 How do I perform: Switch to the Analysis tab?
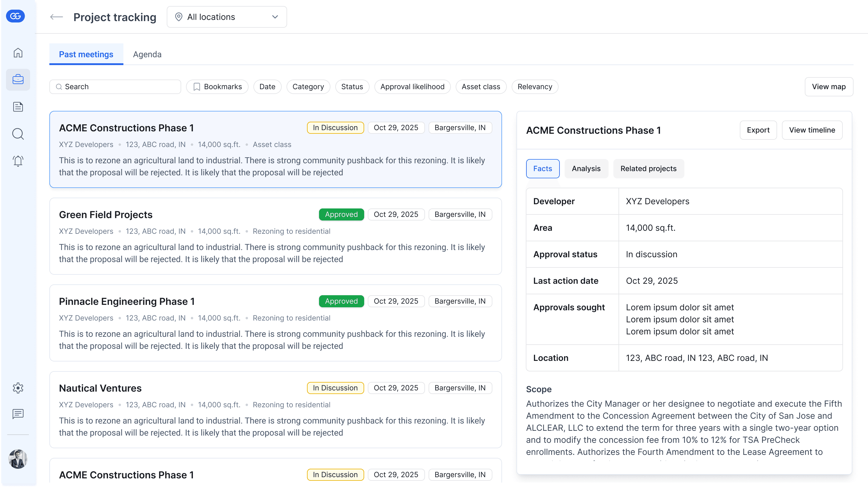coord(586,169)
